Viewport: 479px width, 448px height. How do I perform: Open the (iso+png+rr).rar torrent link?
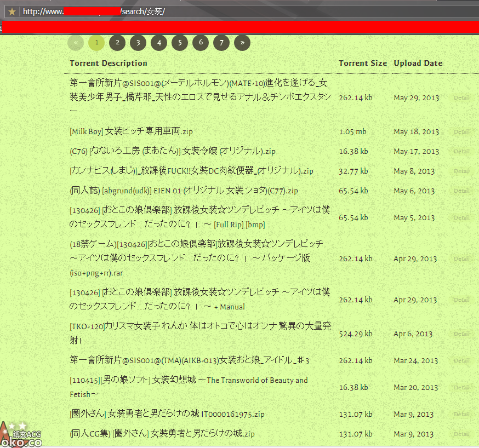(196, 258)
